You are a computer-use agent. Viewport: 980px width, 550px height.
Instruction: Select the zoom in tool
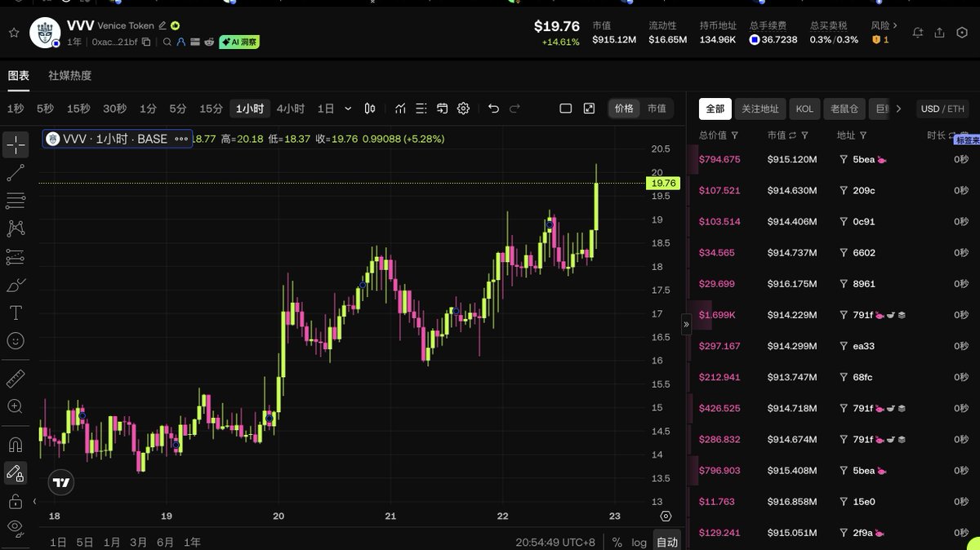pos(16,406)
